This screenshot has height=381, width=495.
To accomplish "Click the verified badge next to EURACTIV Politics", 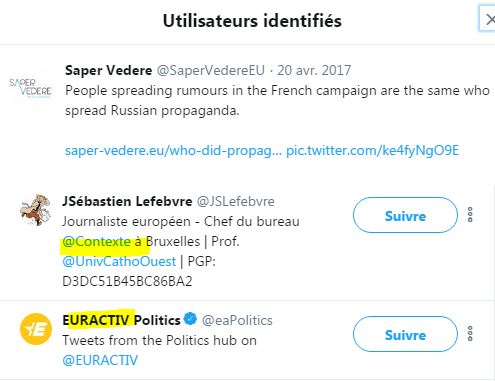I will point(190,319).
